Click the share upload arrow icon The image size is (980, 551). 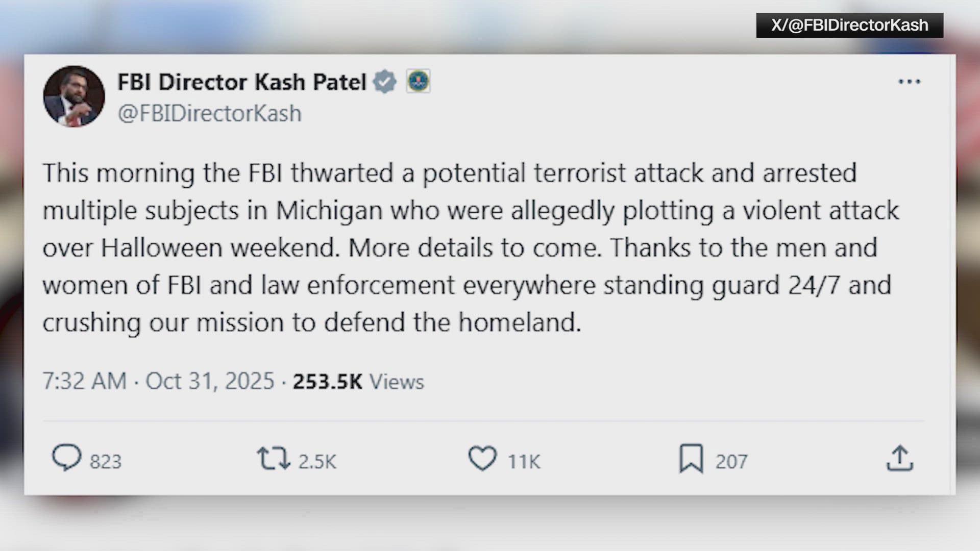point(899,458)
